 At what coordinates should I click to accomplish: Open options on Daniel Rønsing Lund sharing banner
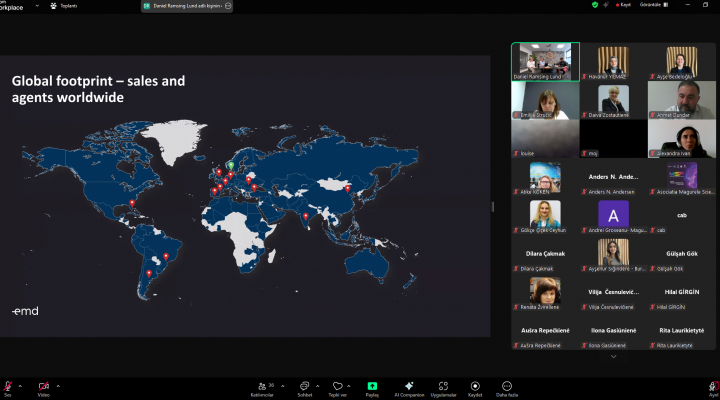[x=229, y=5]
